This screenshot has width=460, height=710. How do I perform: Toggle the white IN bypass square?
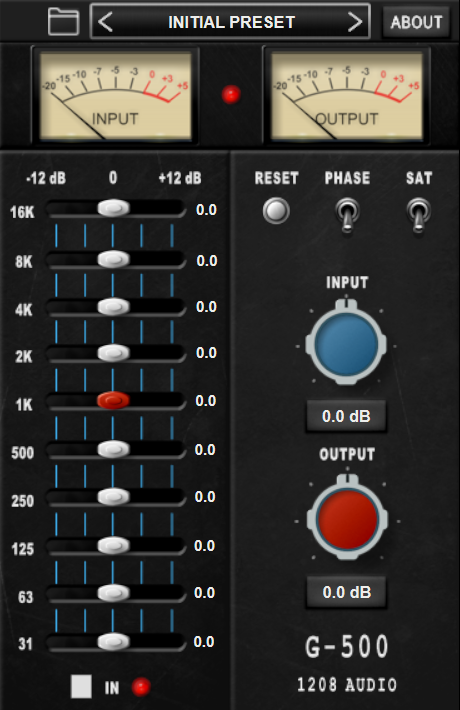(81, 686)
